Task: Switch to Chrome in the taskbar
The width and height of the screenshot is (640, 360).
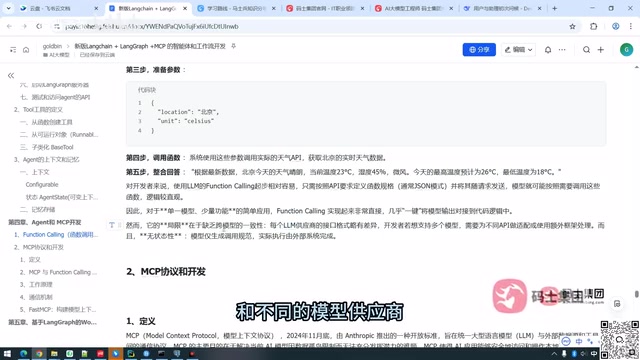Action: click(x=39, y=354)
